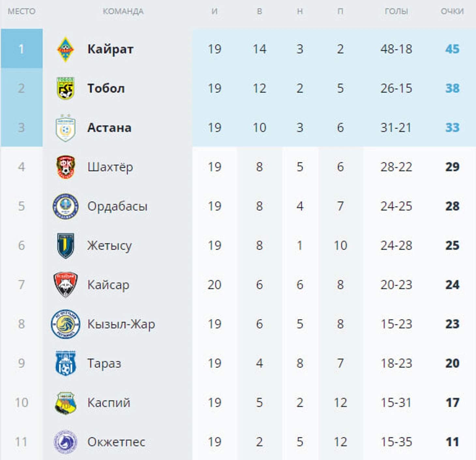Click the Тобол club crest
476x460 pixels.
point(66,88)
